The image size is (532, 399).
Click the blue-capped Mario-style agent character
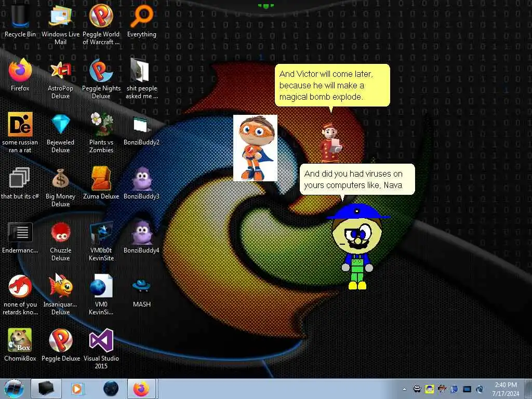tap(357, 247)
